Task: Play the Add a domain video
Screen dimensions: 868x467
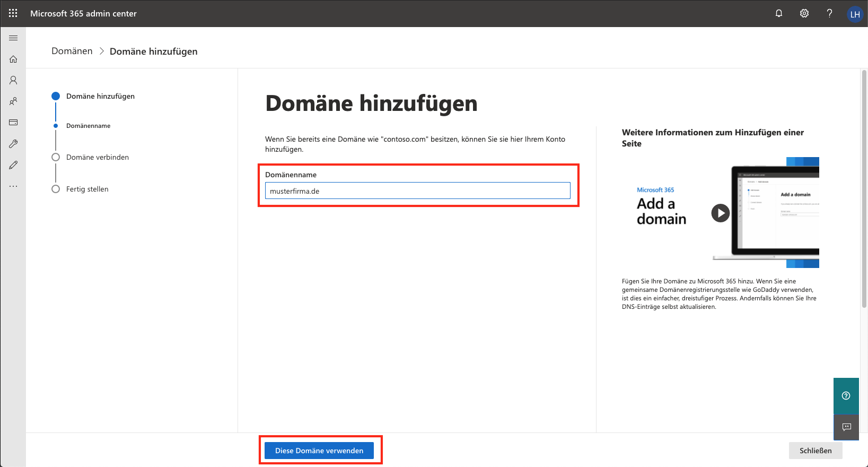Action: pos(720,213)
